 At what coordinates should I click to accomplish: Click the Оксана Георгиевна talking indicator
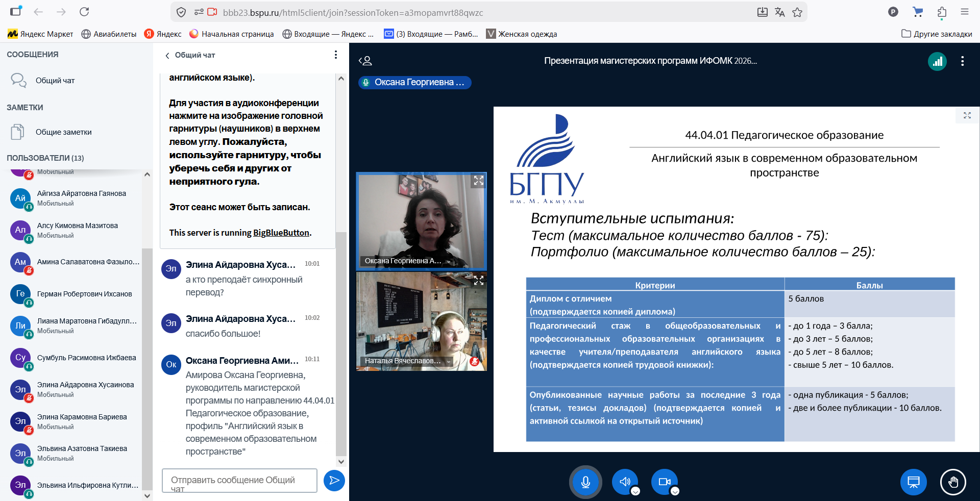point(414,82)
